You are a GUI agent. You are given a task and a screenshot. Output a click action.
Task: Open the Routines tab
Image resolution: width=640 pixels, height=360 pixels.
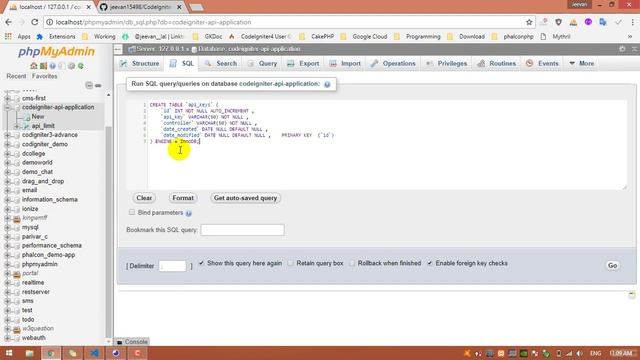[x=497, y=64]
